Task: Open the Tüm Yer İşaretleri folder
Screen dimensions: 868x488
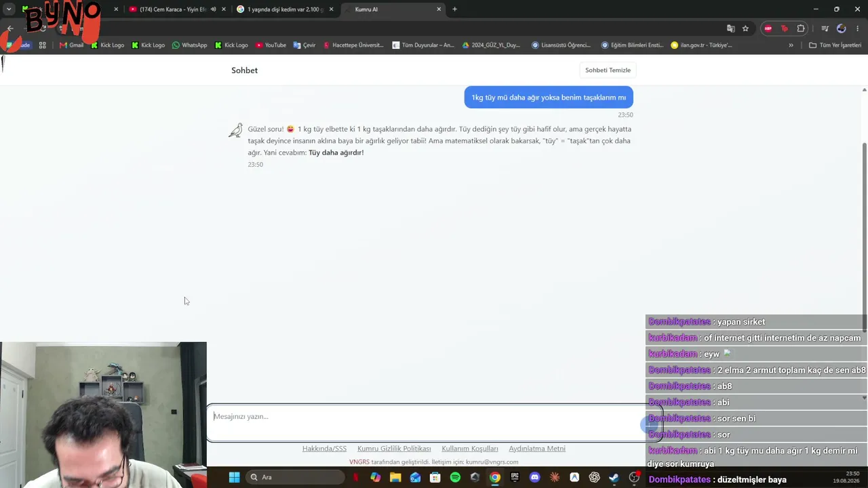Action: coord(835,45)
